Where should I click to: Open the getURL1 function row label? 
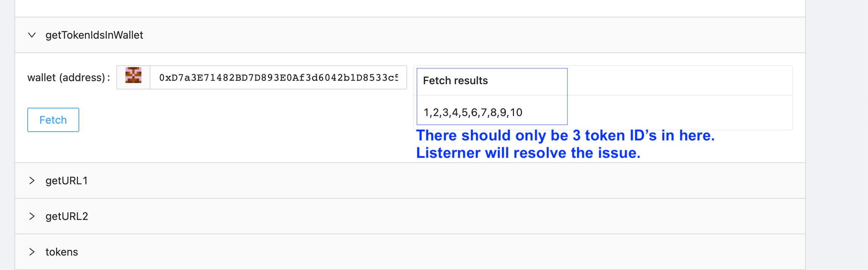66,181
